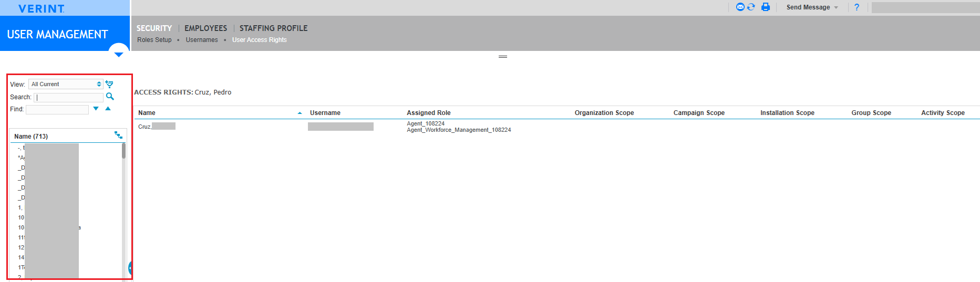
Task: Click the Agent_108224 role text
Action: click(x=426, y=124)
